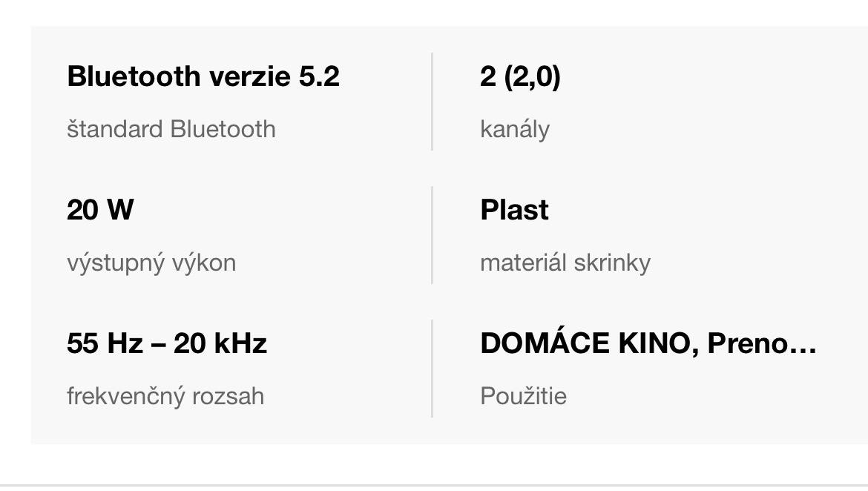This screenshot has width=868, height=491.
Task: Expand the truncated 'Preno…' text
Action: tap(762, 343)
